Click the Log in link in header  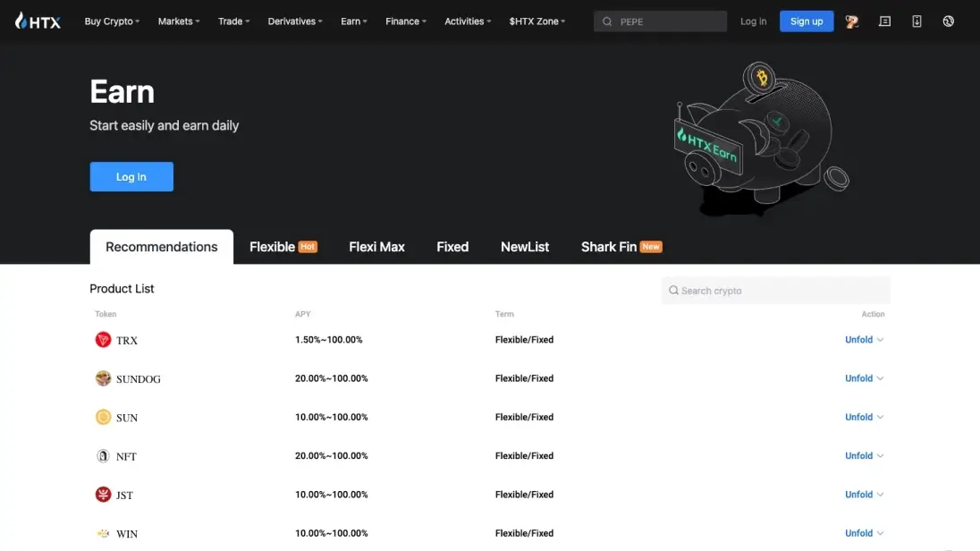click(x=753, y=21)
